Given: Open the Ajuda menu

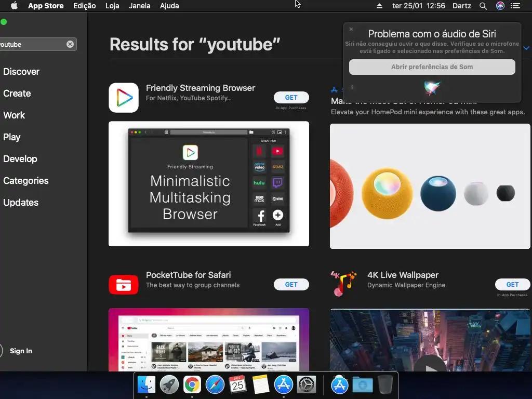Looking at the screenshot, I should (x=169, y=6).
